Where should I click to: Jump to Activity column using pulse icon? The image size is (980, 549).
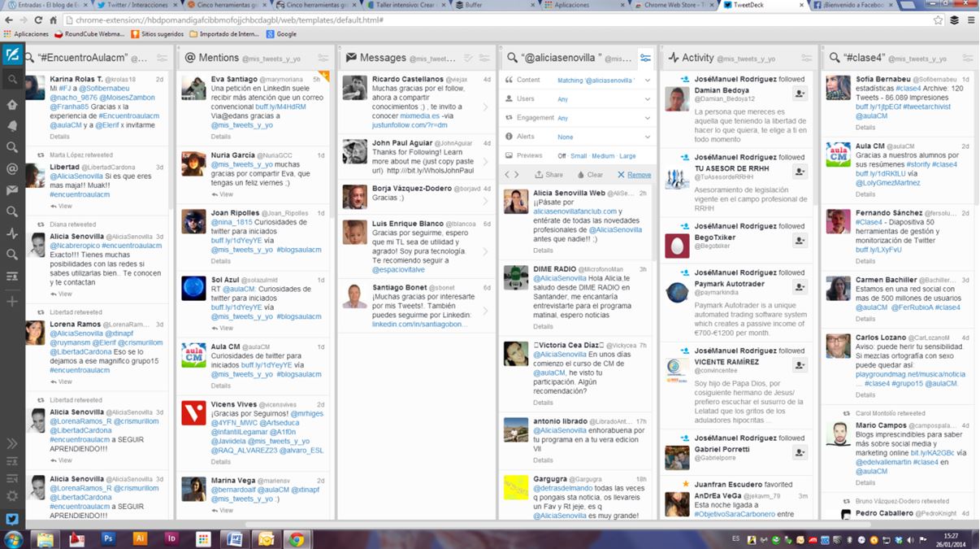pyautogui.click(x=12, y=233)
